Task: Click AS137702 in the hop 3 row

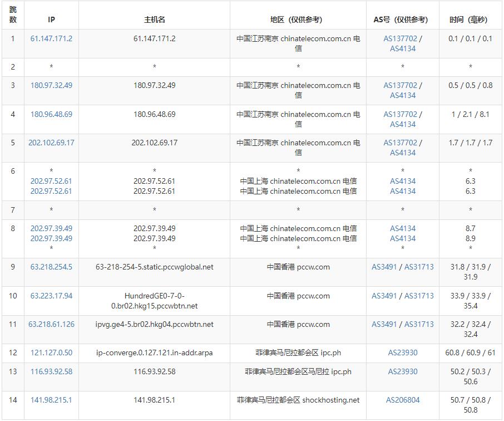Action: 400,85
